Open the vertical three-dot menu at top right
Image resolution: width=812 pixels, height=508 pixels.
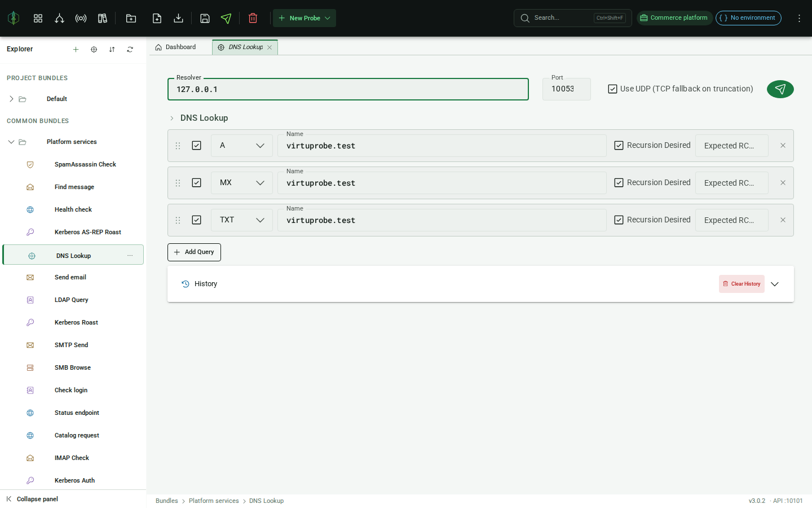click(x=799, y=18)
